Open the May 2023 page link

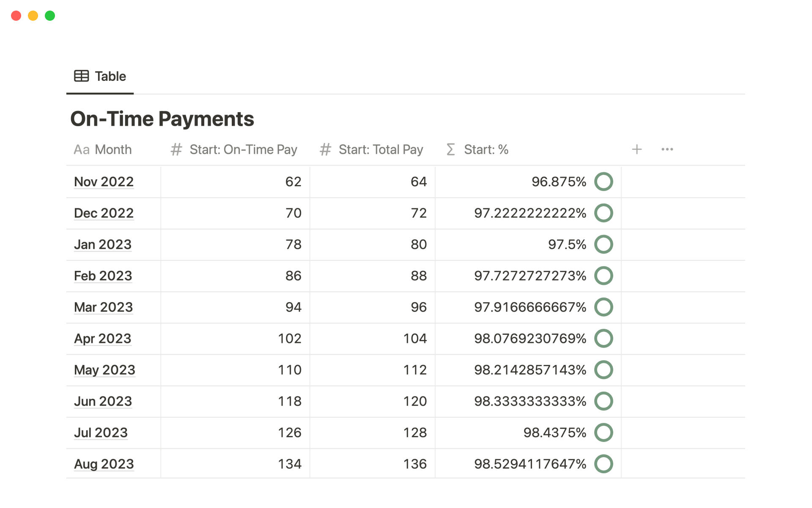[x=104, y=370]
